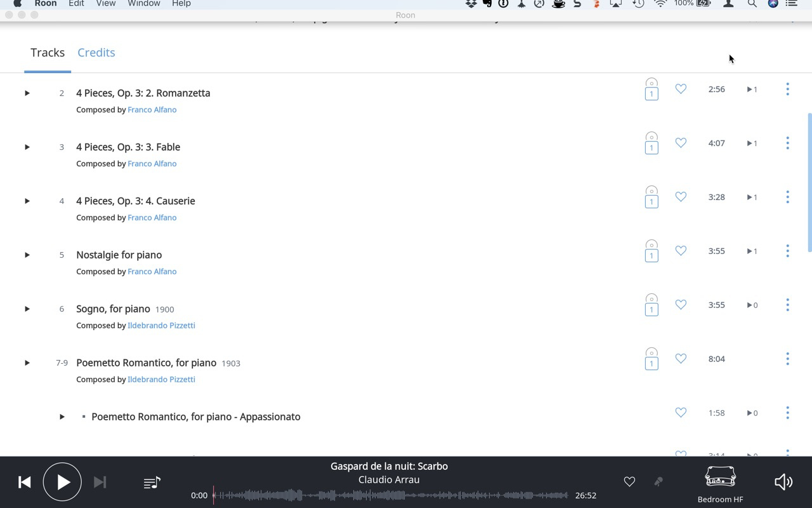This screenshot has height=508, width=812.
Task: Open Franco Alfano link under Nostalgie
Action: [152, 272]
